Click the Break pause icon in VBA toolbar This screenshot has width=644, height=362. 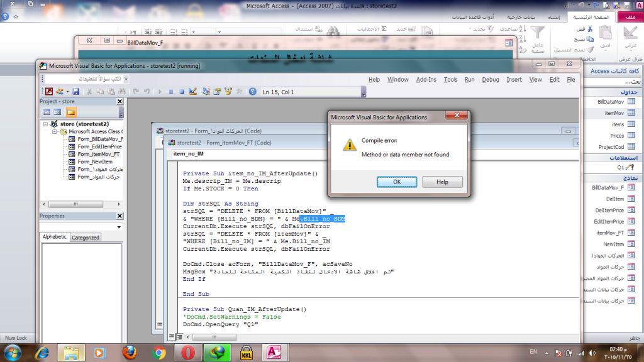tap(171, 92)
